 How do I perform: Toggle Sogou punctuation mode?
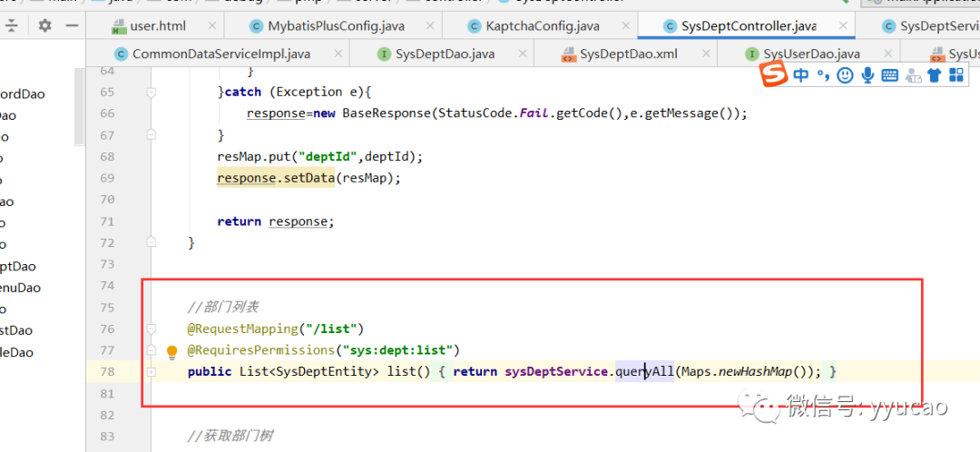[x=823, y=75]
